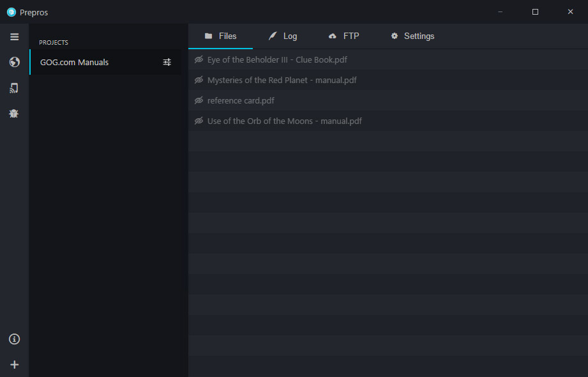Click the globe icon in the sidebar
Viewport: 588px width, 377px height.
14,62
